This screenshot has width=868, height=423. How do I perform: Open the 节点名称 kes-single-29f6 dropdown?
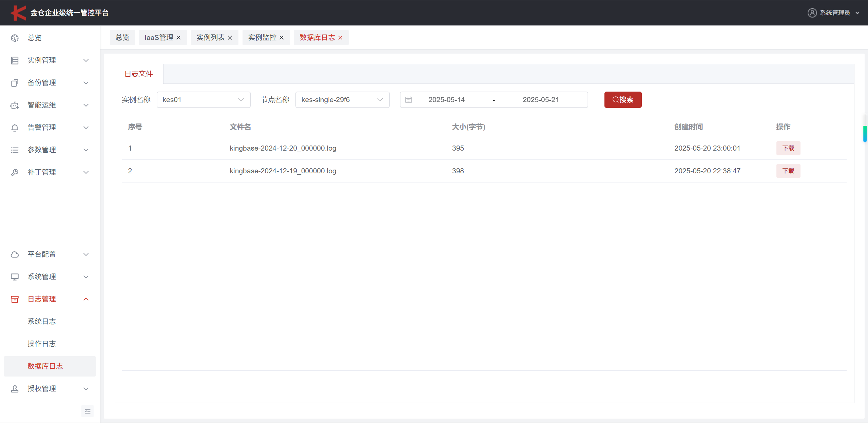342,100
